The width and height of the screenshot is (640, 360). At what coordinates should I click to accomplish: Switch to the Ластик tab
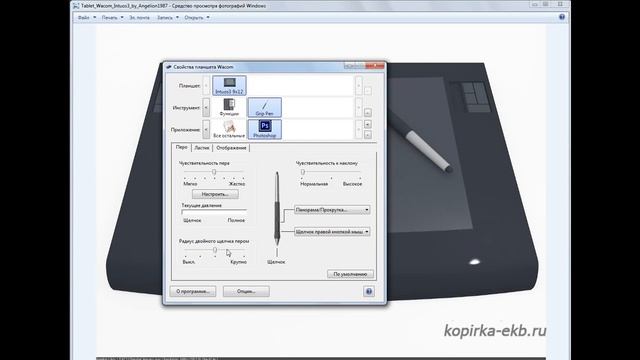[x=202, y=148]
